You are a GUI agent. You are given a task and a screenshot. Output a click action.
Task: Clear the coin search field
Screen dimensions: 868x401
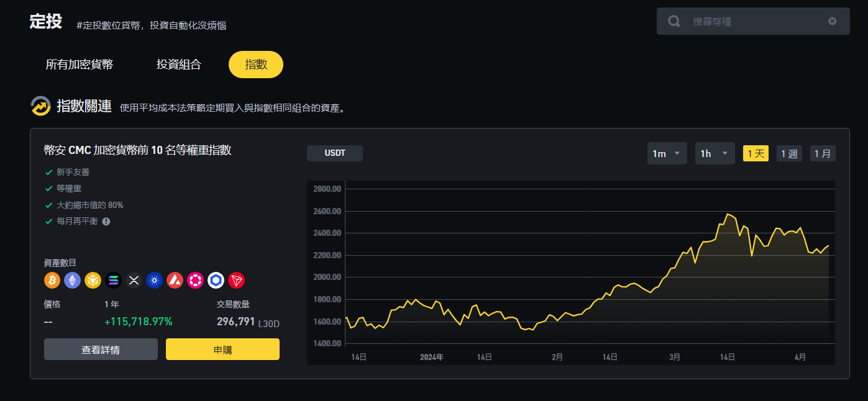pyautogui.click(x=833, y=21)
